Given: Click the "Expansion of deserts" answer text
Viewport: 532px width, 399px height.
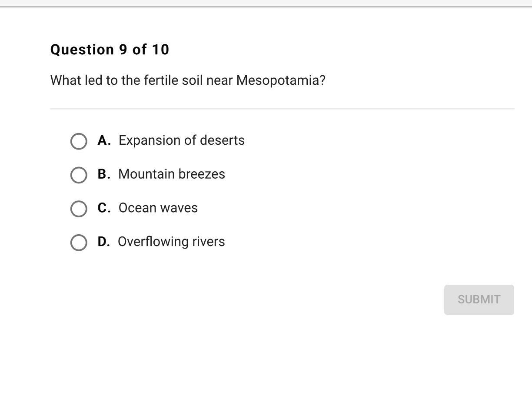Looking at the screenshot, I should pyautogui.click(x=181, y=140).
